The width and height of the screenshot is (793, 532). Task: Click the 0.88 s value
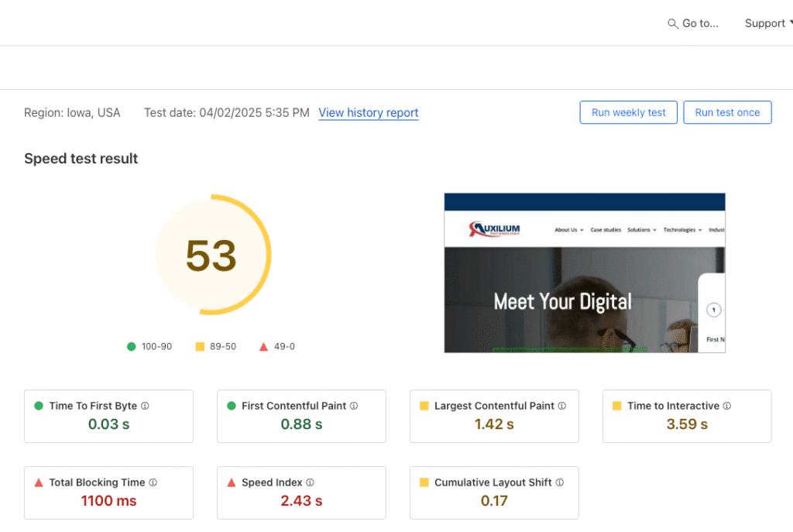301,424
